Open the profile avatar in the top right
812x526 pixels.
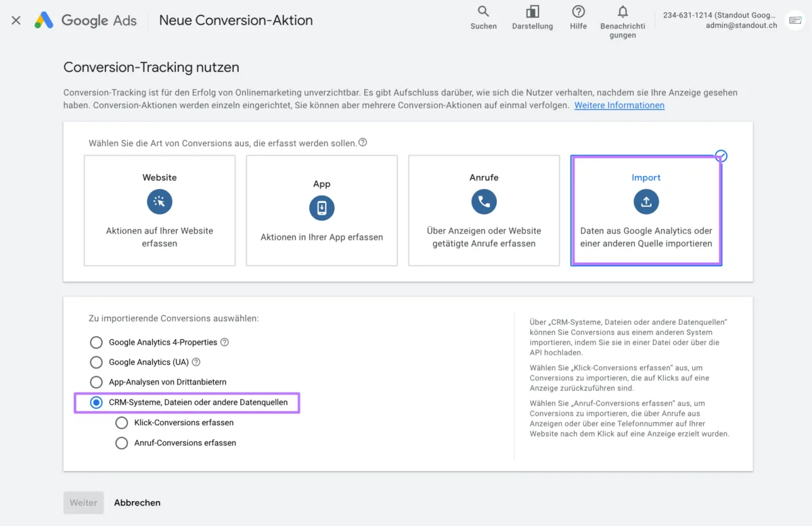click(794, 20)
